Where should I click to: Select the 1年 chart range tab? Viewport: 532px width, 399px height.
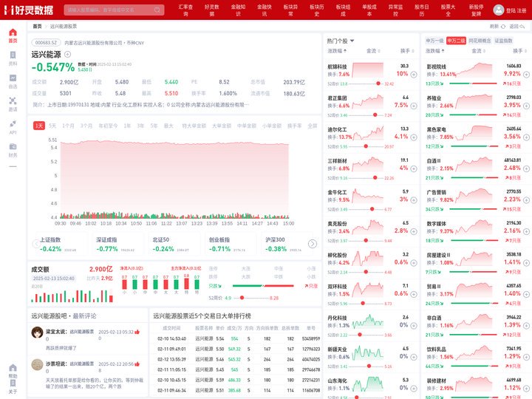click(127, 126)
